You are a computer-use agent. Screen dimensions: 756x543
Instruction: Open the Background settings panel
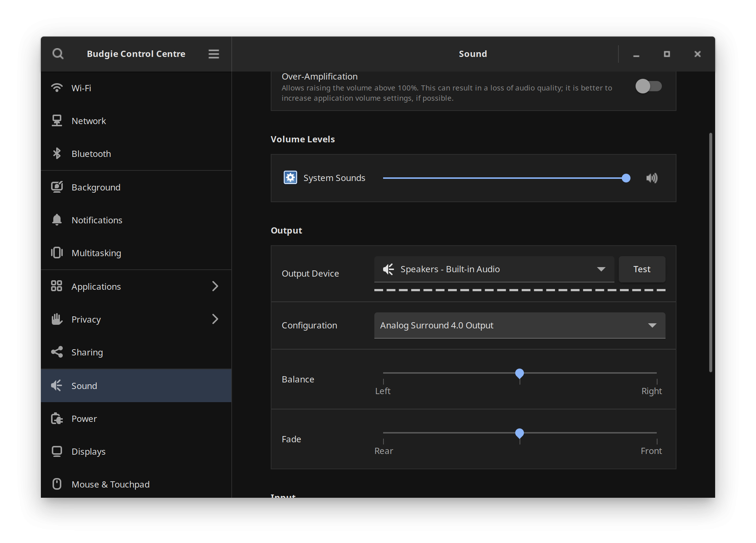click(96, 187)
